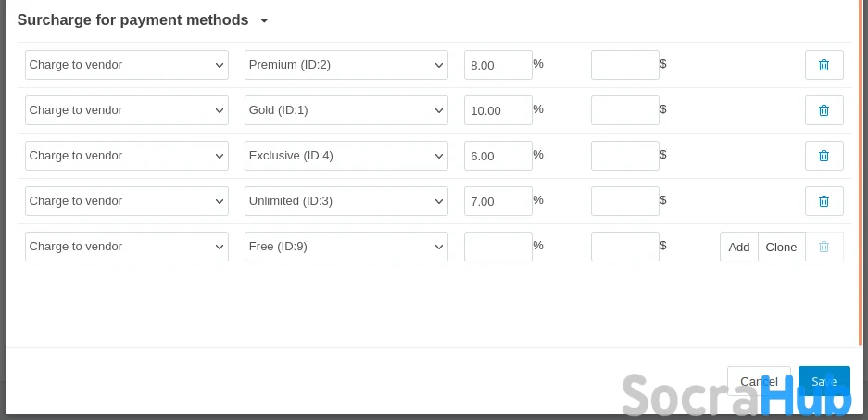Viewport: 868px width, 420px height.
Task: Delete the Gold (ID:1) surcharge row
Action: [x=824, y=110]
